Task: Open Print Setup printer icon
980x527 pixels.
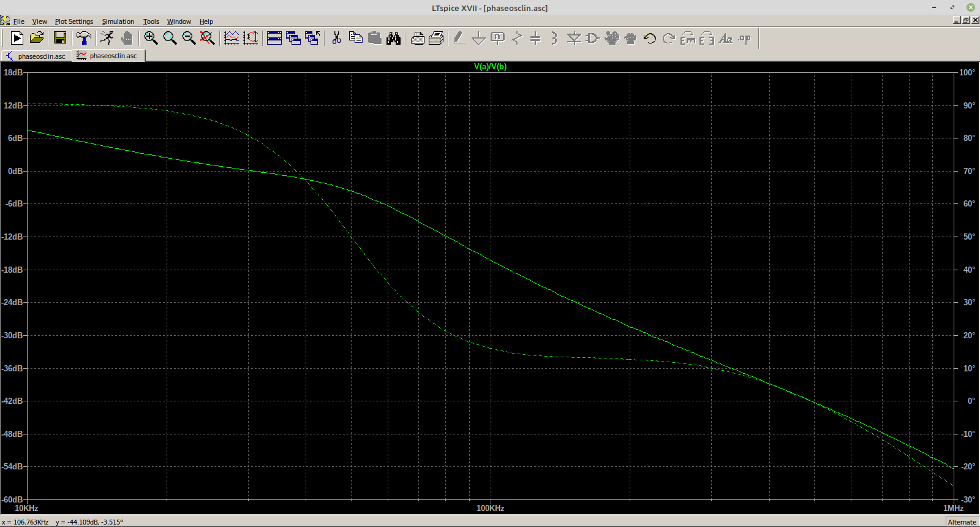Action: [417, 38]
